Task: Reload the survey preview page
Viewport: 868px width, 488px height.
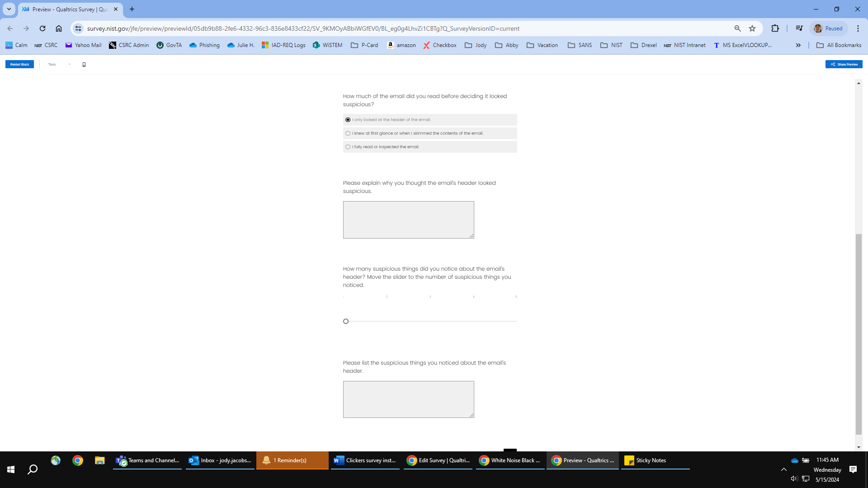Action: tap(42, 28)
